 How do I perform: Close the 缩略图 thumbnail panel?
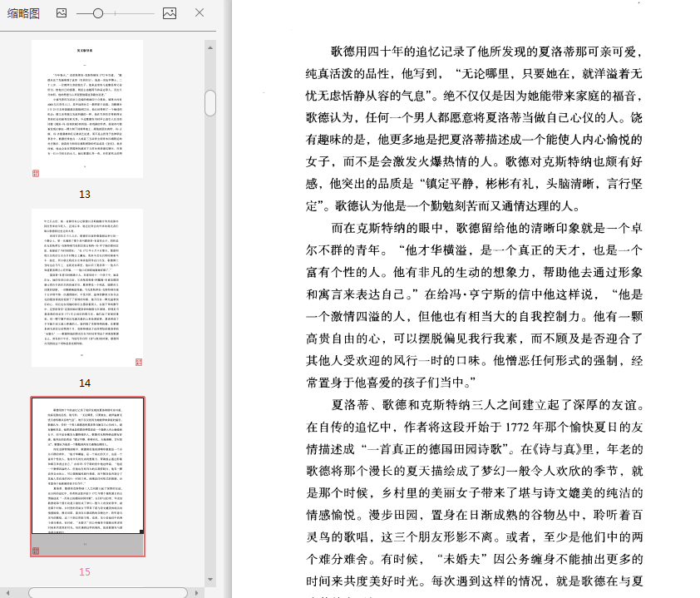click(200, 12)
